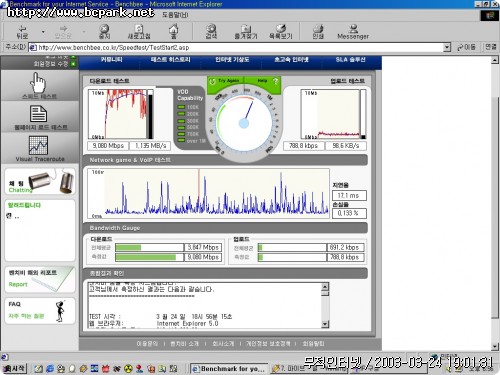The height and width of the screenshot is (375, 500).
Task: Launch Messenger from the toolbar
Action: tap(353, 32)
